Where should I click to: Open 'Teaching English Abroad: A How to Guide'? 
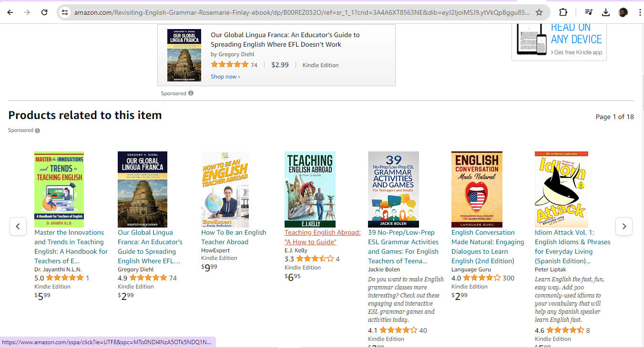322,237
